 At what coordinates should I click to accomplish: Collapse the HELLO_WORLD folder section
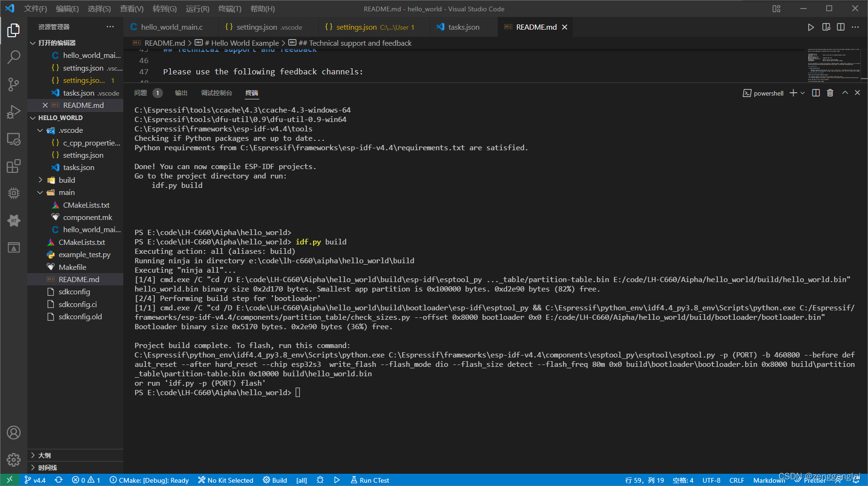pos(75,118)
